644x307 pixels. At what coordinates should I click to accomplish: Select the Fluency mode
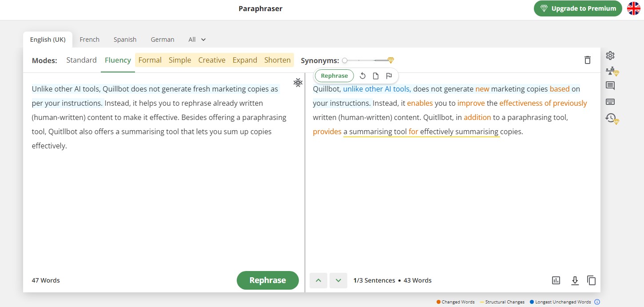click(118, 60)
